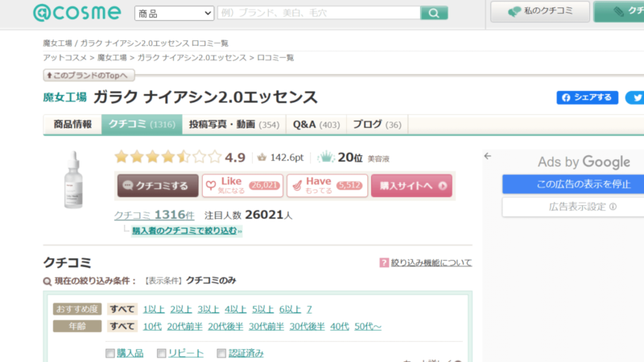The width and height of the screenshot is (644, 362).
Task: Filter reviews by age 20代前半
Action: [185, 327]
